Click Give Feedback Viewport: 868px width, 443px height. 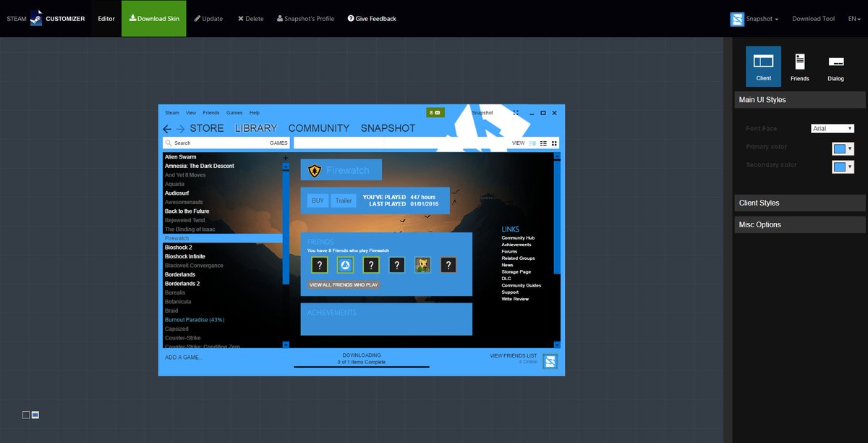coord(372,19)
